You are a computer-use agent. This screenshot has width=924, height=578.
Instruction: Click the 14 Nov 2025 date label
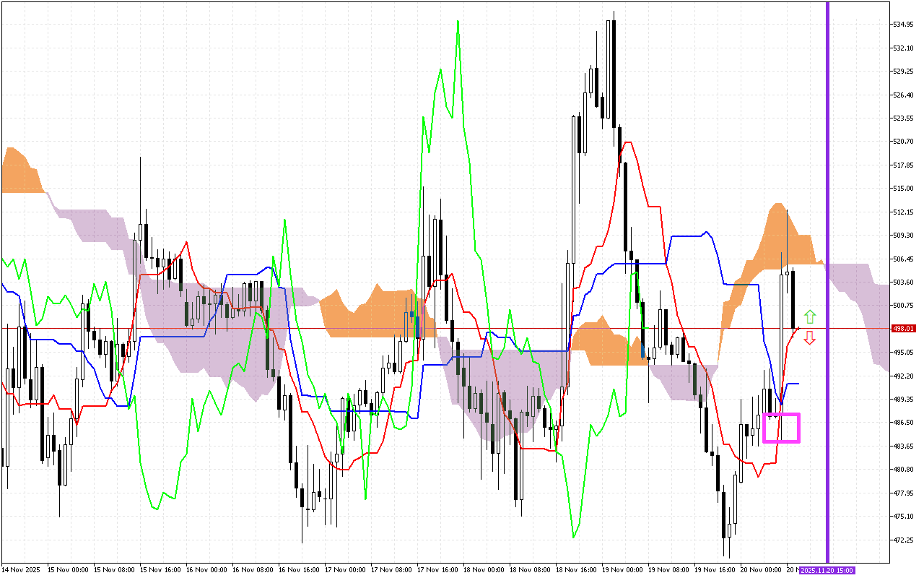(x=20, y=570)
